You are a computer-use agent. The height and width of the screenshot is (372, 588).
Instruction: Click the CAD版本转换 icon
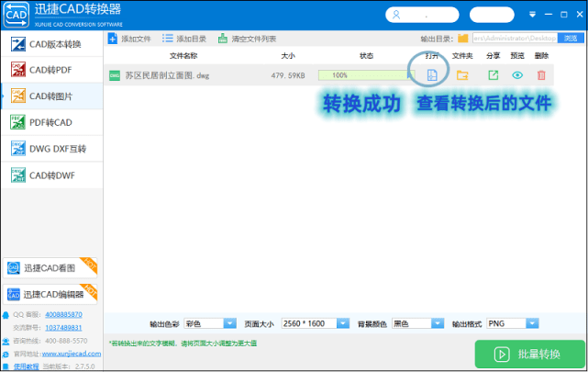[x=18, y=44]
